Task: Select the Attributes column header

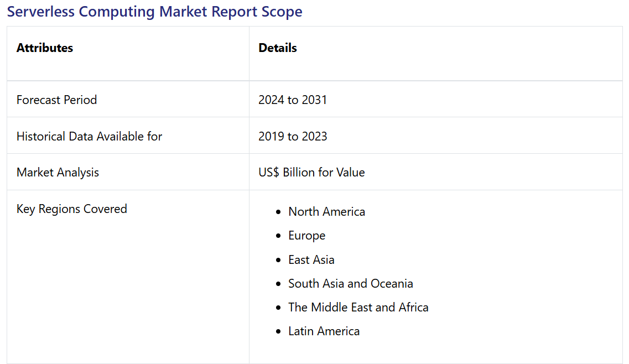Action: coord(45,48)
